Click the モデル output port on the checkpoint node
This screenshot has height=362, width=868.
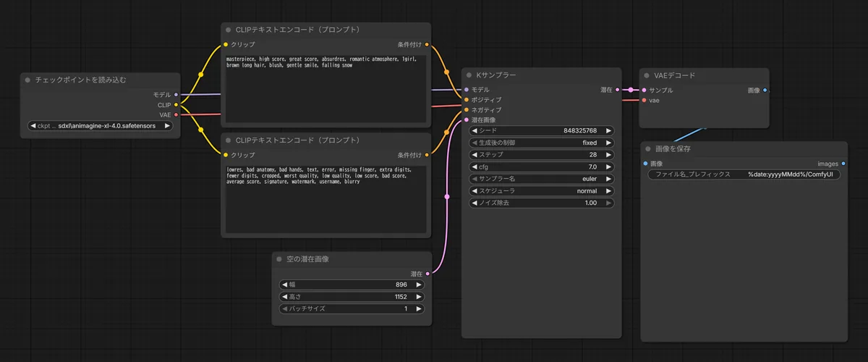176,94
